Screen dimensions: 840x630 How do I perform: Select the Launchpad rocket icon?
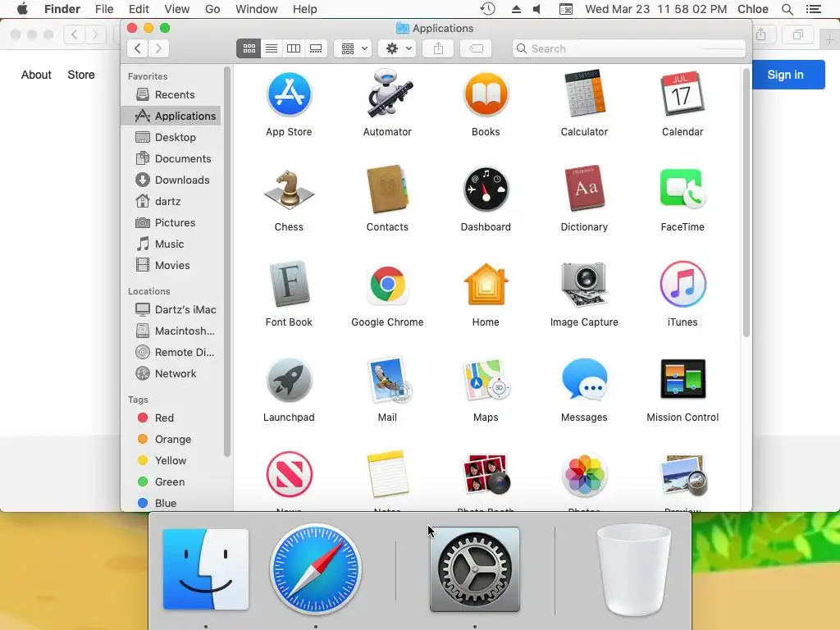point(289,380)
